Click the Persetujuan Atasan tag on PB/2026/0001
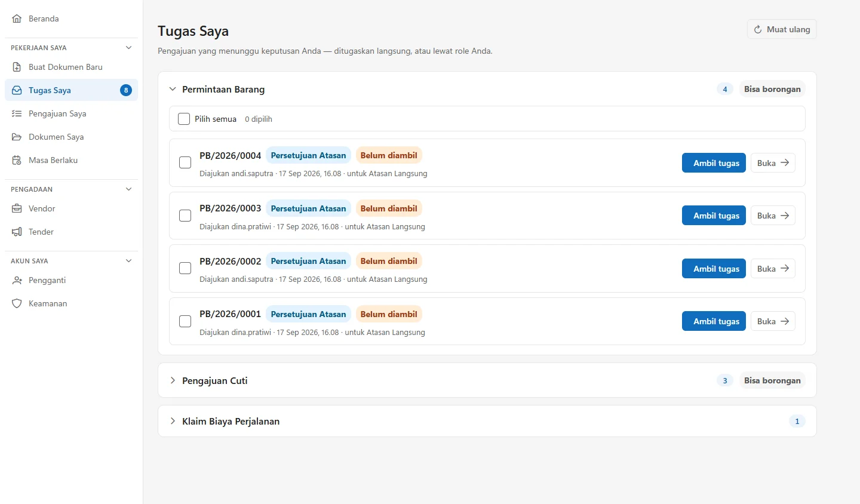The width and height of the screenshot is (860, 504). click(x=308, y=314)
